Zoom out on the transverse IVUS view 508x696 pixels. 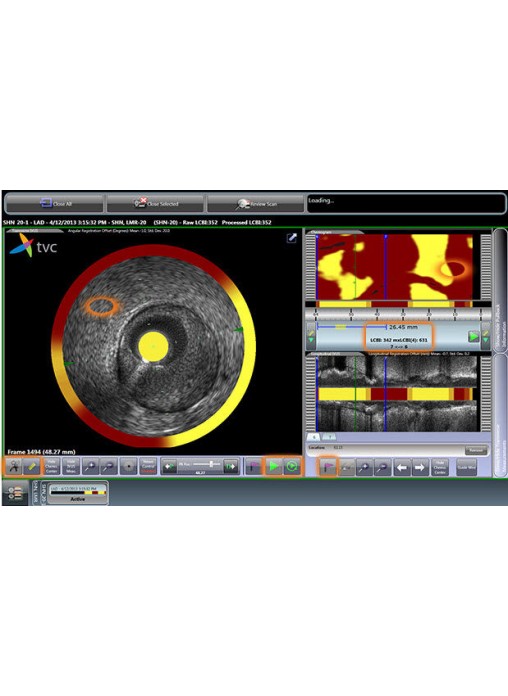[x=109, y=467]
